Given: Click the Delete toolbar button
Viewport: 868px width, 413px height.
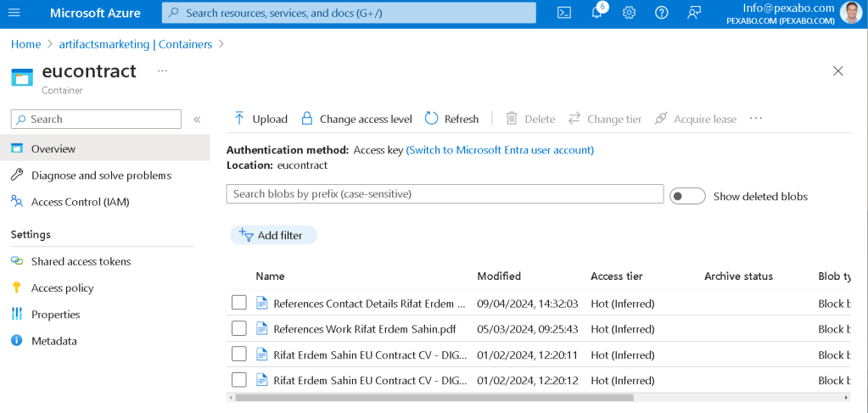Looking at the screenshot, I should pos(530,119).
